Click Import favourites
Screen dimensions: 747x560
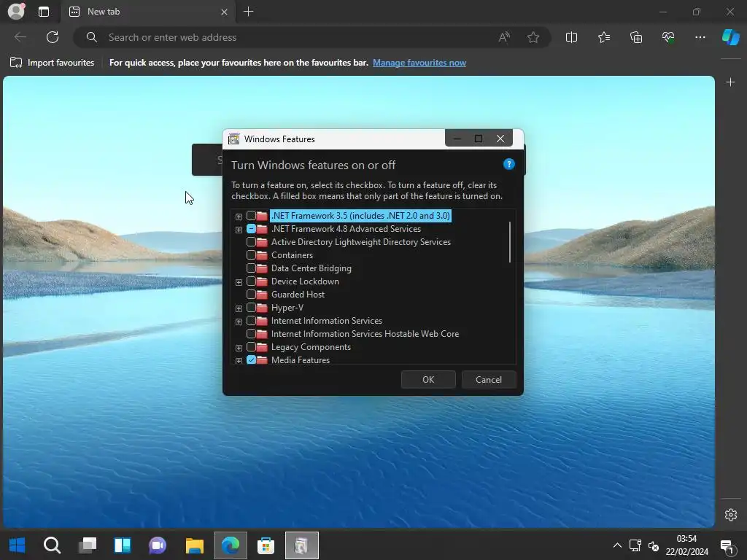(52, 63)
